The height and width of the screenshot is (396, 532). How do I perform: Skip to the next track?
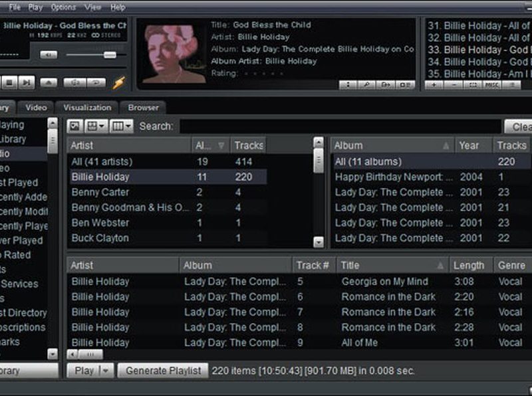click(x=26, y=82)
